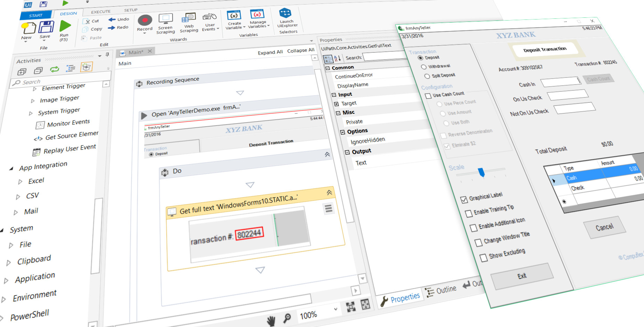Viewport: 644px width, 327px height.
Task: Enable the Use Cash Count checkbox
Action: [428, 96]
